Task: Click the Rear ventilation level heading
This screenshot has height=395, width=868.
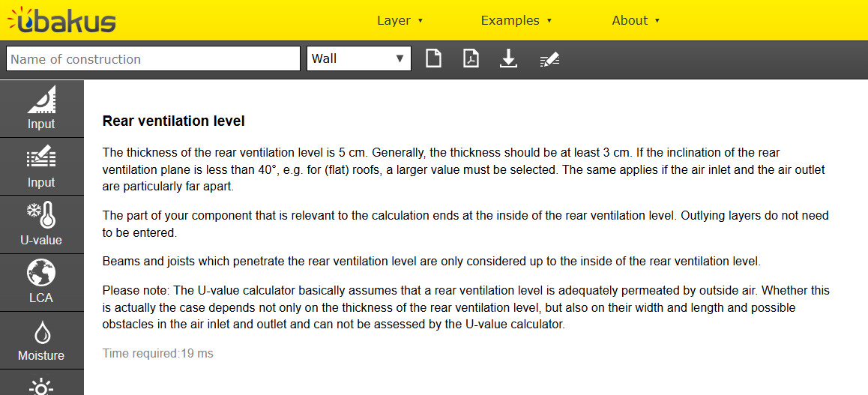Action: pos(173,121)
